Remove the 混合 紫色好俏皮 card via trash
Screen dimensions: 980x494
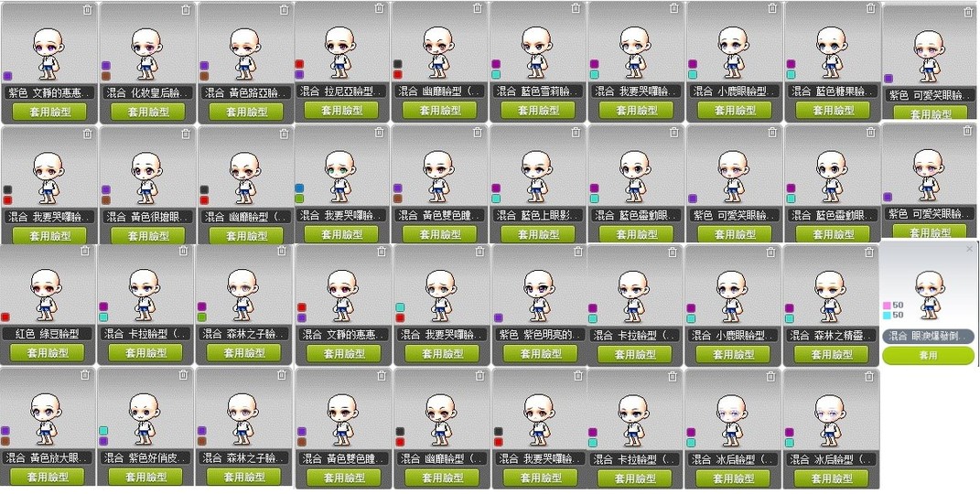183,375
